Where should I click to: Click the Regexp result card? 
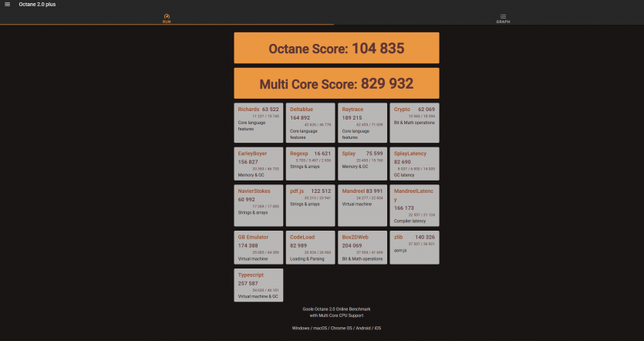click(311, 164)
